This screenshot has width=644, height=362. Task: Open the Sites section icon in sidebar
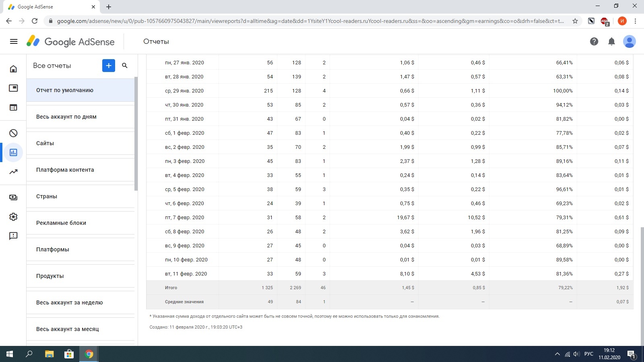13,107
